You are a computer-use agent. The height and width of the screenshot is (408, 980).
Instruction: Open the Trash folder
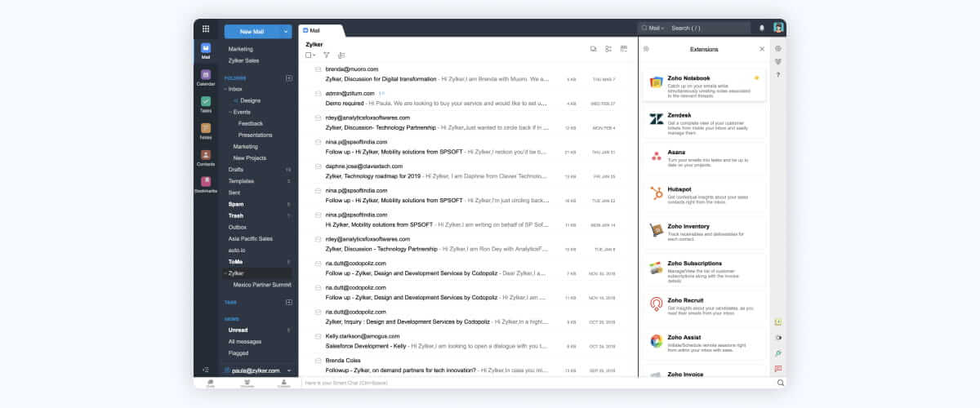click(x=236, y=215)
